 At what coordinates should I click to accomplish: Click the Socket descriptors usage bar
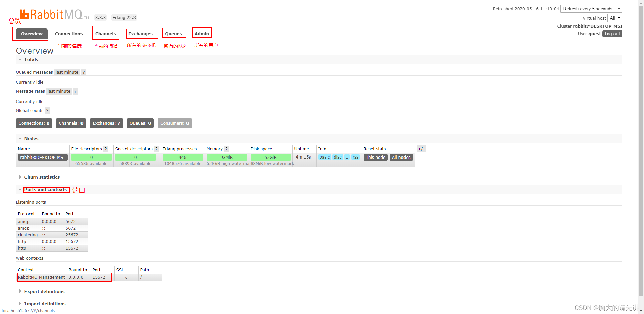click(135, 157)
